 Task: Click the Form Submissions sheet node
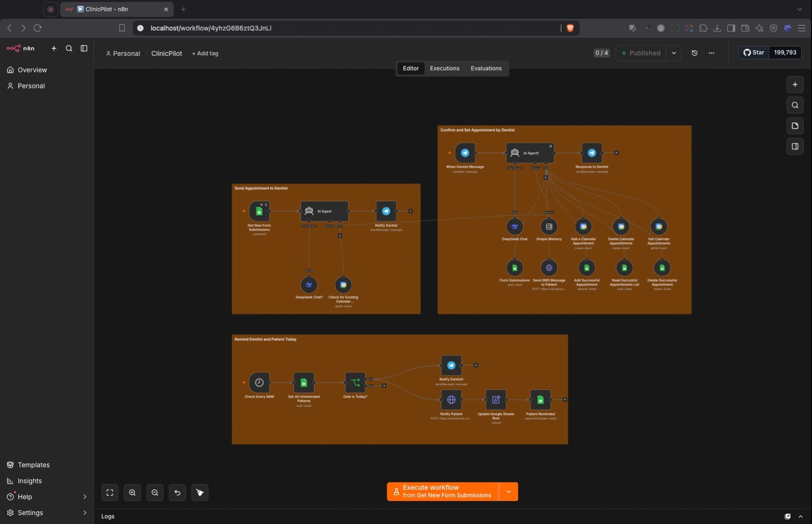tap(515, 268)
